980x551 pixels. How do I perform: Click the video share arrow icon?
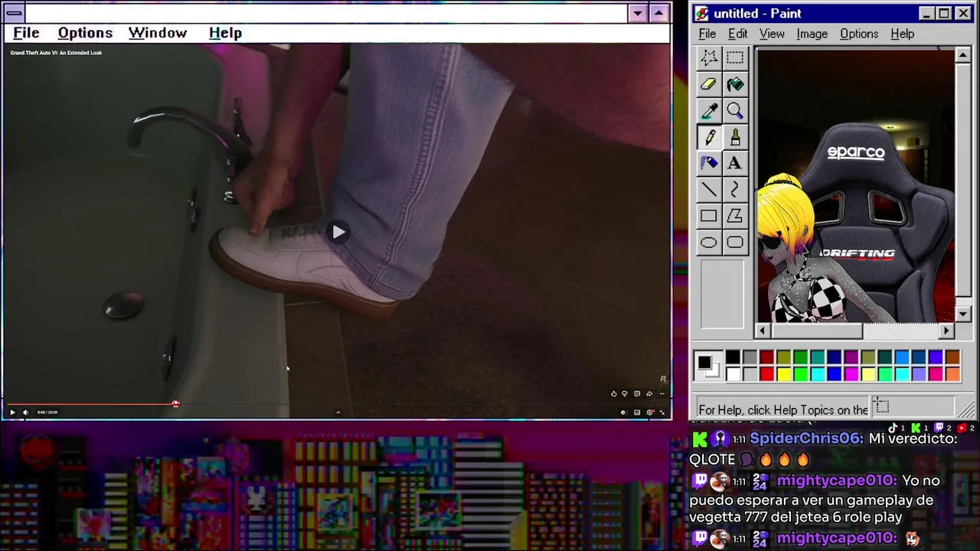[649, 393]
